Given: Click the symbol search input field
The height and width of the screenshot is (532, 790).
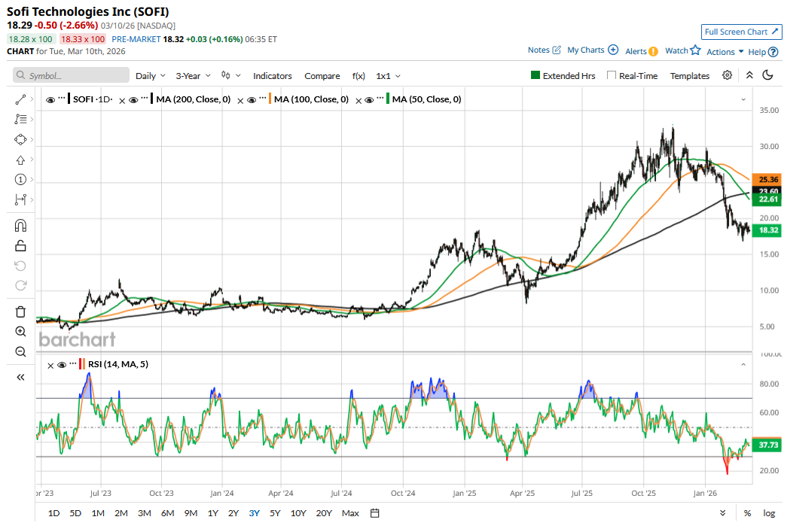Looking at the screenshot, I should click(72, 76).
